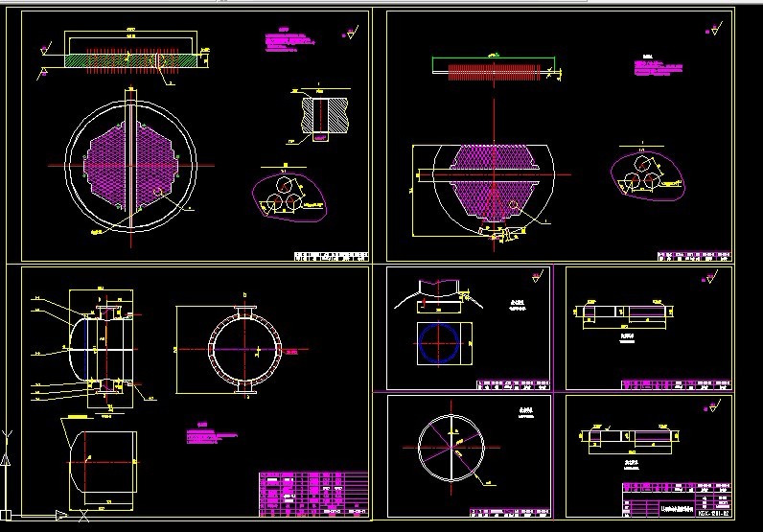Screen dimensions: 763x532
Task: Click the UCS icon X-axis arrowhead
Action: [61, 515]
